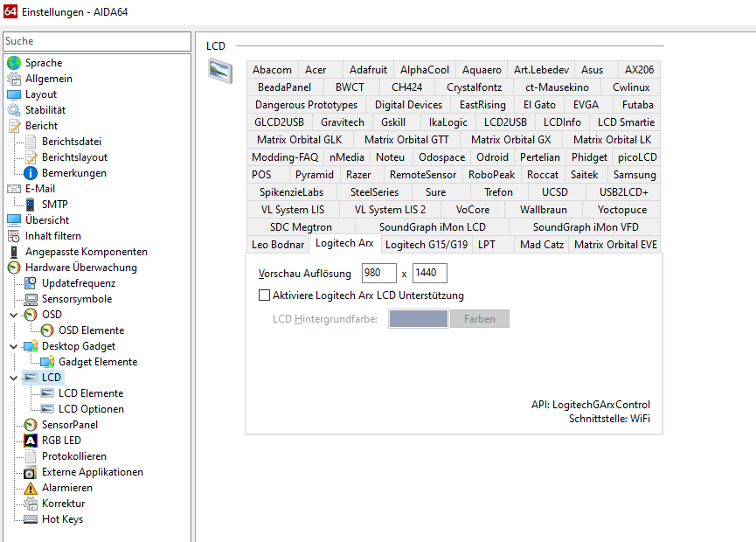Switch to the Logitech G15/G19 tab

(x=427, y=245)
